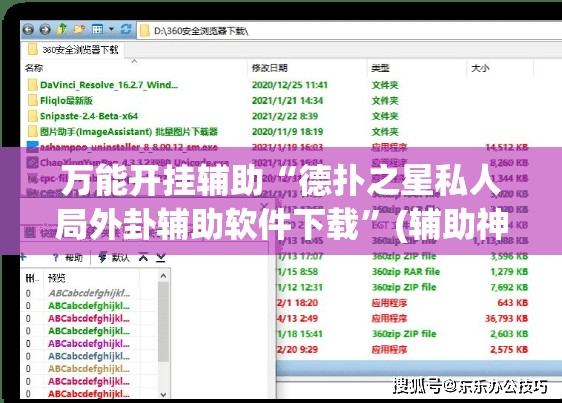Select the Fliqlo最新版 folder
Screen dimensions: 562x403
tap(66, 100)
